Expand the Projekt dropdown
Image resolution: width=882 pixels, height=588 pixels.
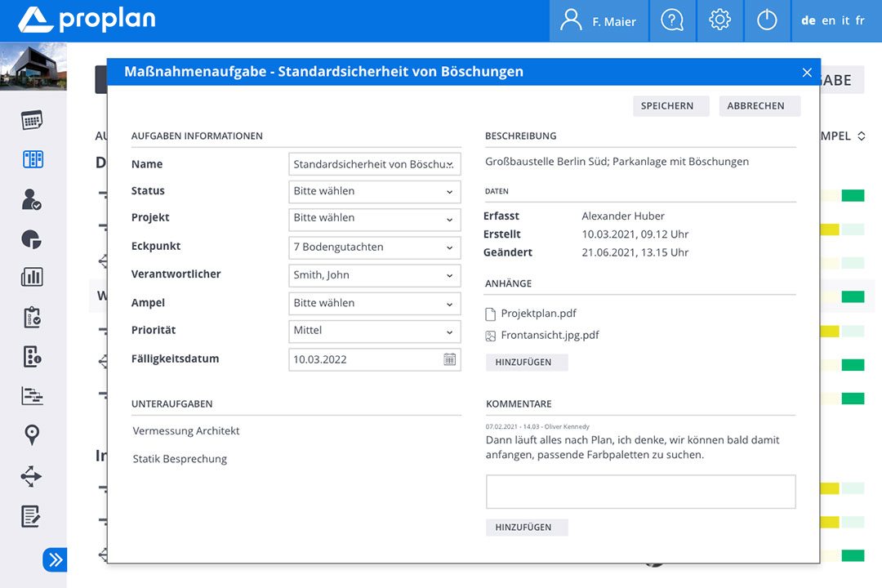(x=374, y=218)
